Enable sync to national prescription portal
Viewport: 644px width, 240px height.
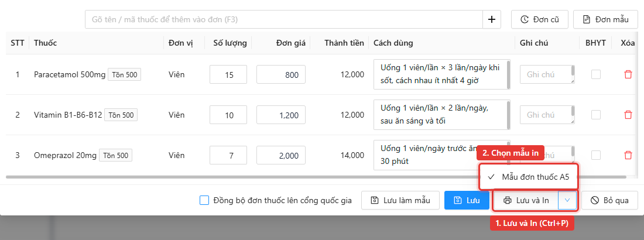204,201
